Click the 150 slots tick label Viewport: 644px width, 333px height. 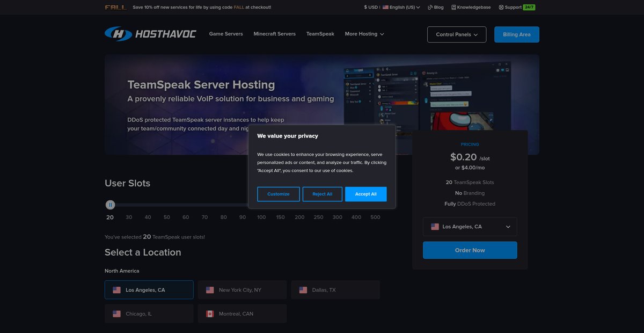pyautogui.click(x=281, y=217)
